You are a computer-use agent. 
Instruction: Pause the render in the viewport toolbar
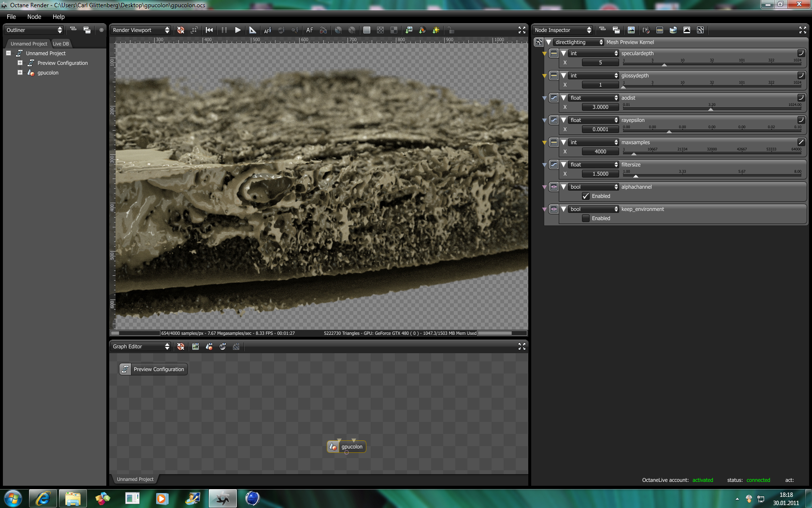tap(224, 30)
